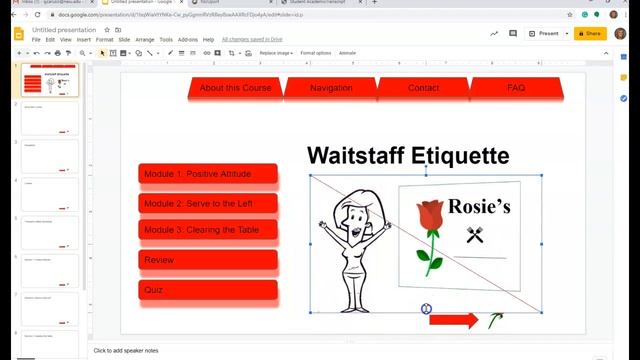Click the browser Reload icon
Screen dimensions: 640x360
[x=38, y=15]
